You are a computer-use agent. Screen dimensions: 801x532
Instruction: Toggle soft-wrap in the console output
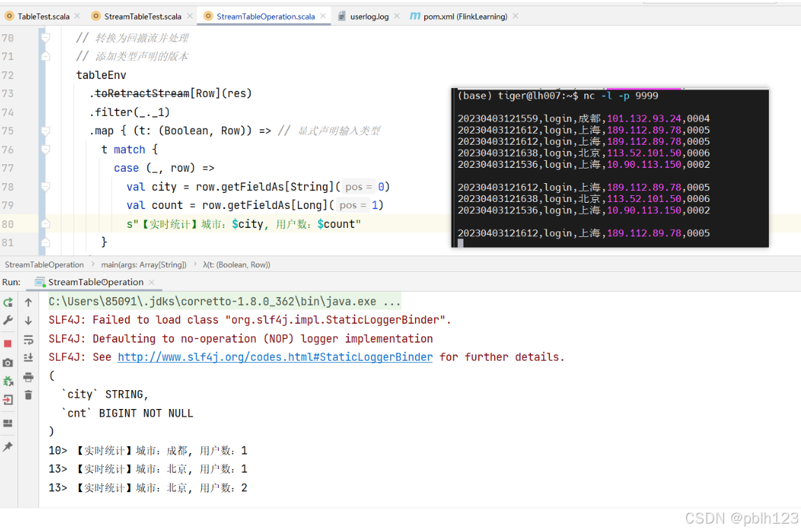29,340
